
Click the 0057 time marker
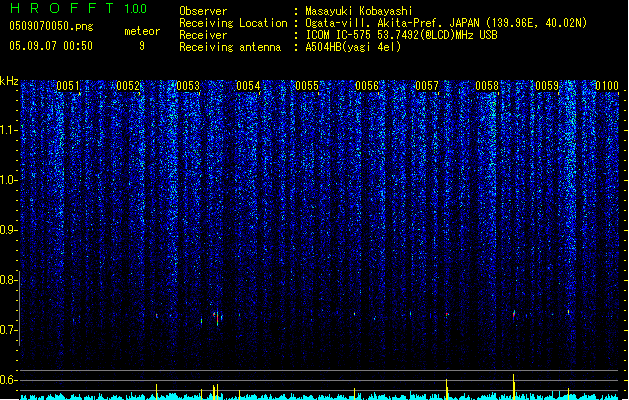[x=427, y=86]
